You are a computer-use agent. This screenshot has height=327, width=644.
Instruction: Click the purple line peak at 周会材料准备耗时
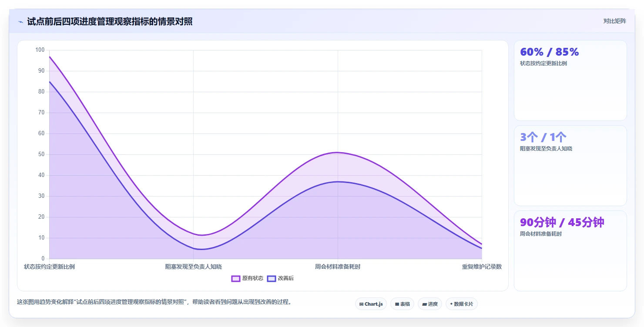tap(338, 152)
